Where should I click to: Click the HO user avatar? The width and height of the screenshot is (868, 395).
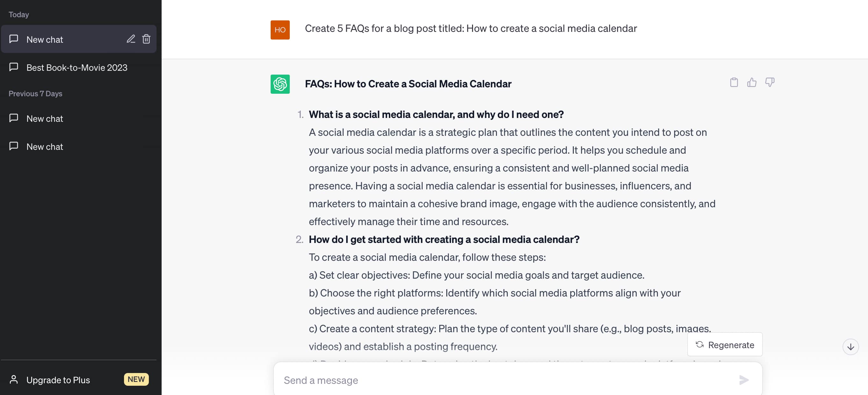[280, 30]
